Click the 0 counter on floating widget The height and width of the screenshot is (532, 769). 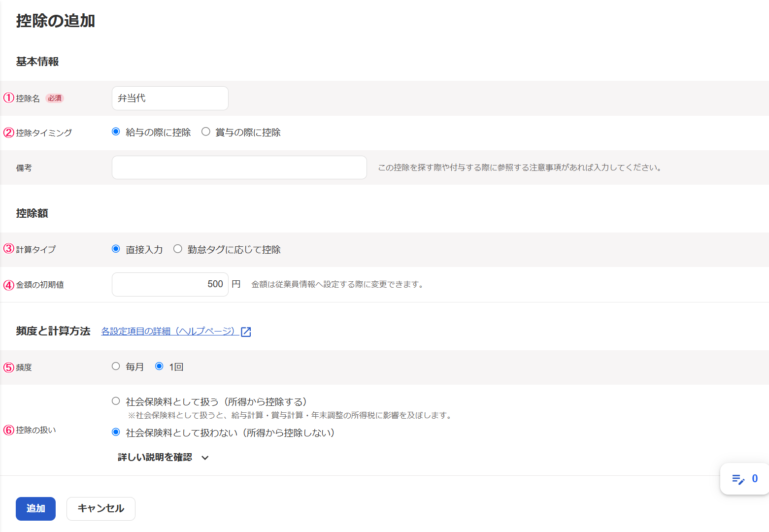click(755, 479)
